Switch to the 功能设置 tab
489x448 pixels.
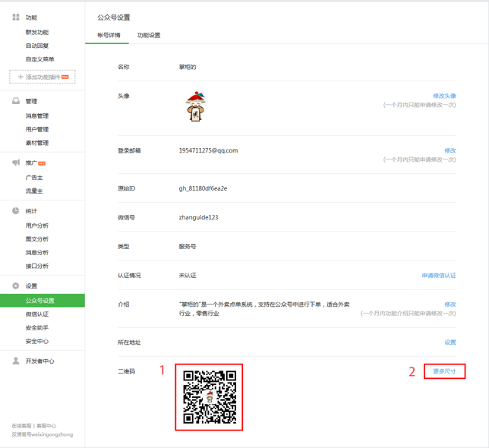(x=149, y=36)
